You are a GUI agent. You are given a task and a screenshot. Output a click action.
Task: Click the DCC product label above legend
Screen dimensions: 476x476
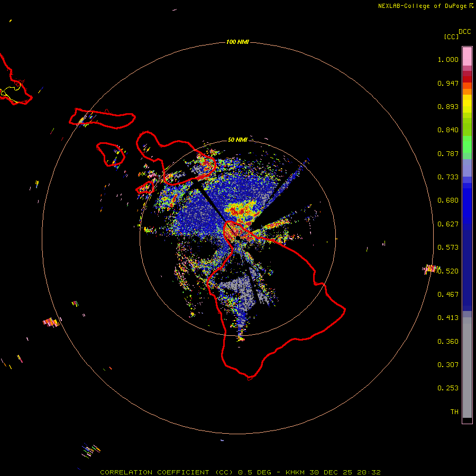click(464, 32)
